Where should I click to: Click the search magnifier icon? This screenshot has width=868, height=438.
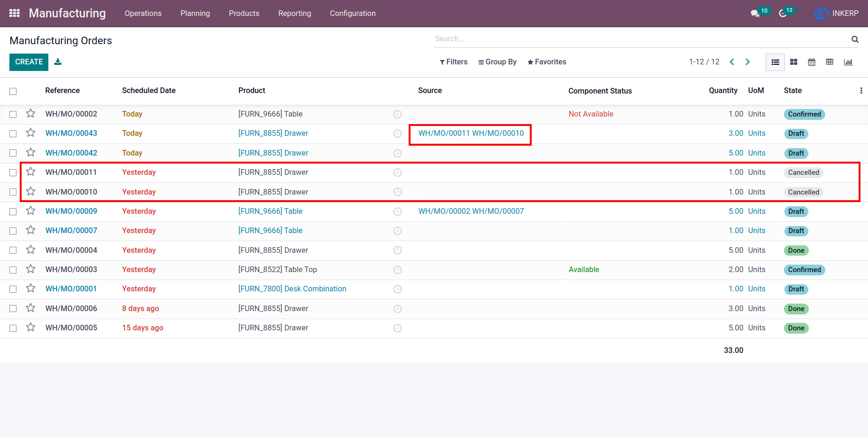[x=855, y=39]
